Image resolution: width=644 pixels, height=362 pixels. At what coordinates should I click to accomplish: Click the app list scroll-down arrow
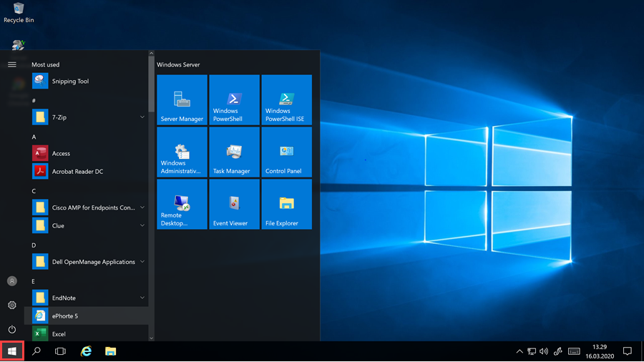tap(151, 338)
